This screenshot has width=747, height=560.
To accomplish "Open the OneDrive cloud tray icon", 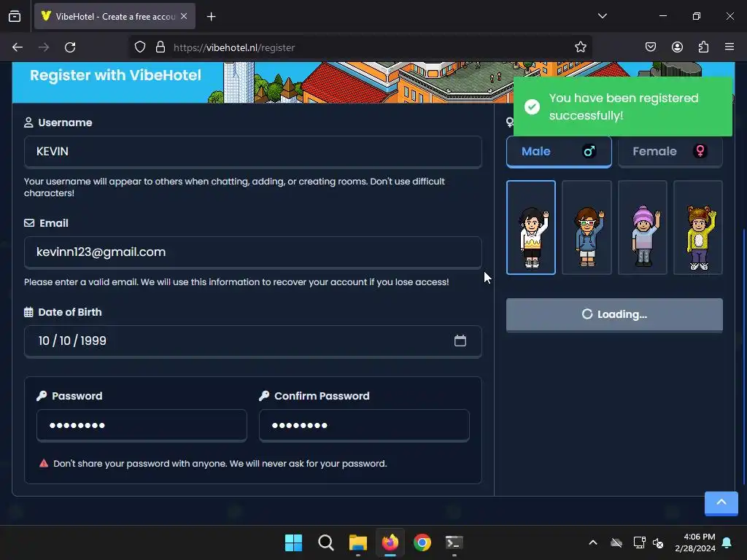I will (x=616, y=542).
